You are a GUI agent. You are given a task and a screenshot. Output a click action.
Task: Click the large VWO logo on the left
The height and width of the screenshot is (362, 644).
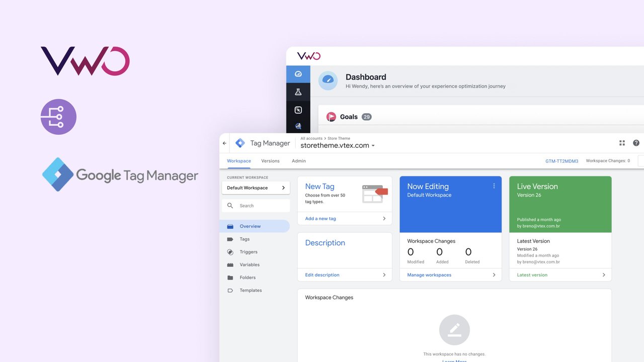tap(85, 61)
